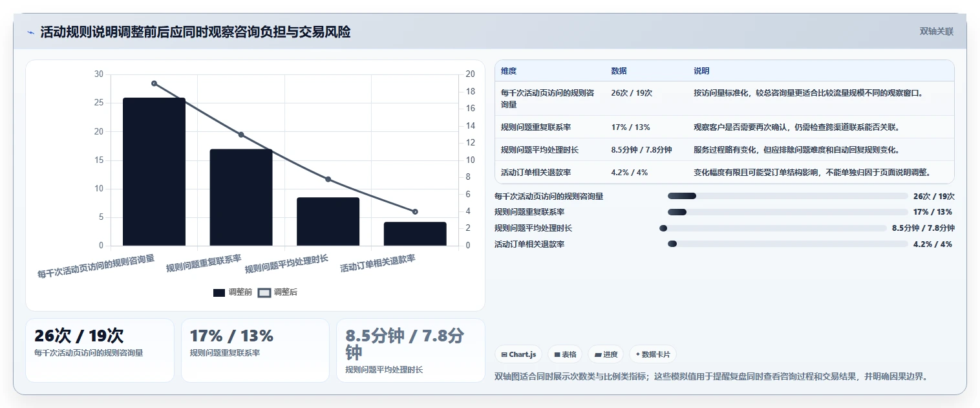Viewport: 980px width, 408px height.
Task: Click the 规则问题平均处理时长 x-axis label
Action: 287,264
